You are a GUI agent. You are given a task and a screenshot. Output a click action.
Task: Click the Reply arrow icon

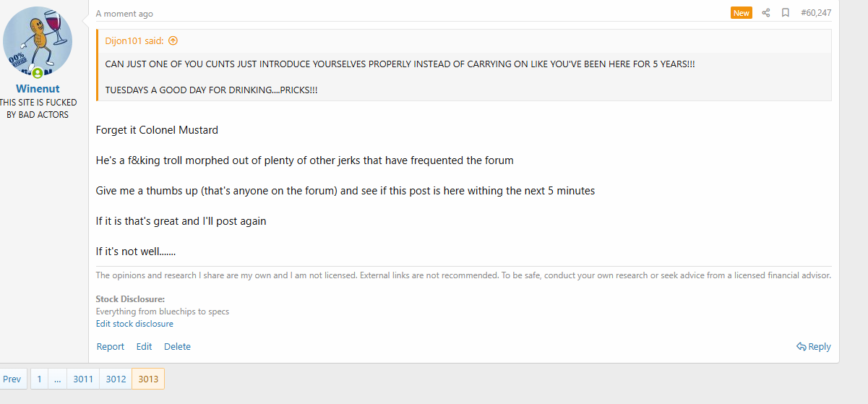point(802,347)
